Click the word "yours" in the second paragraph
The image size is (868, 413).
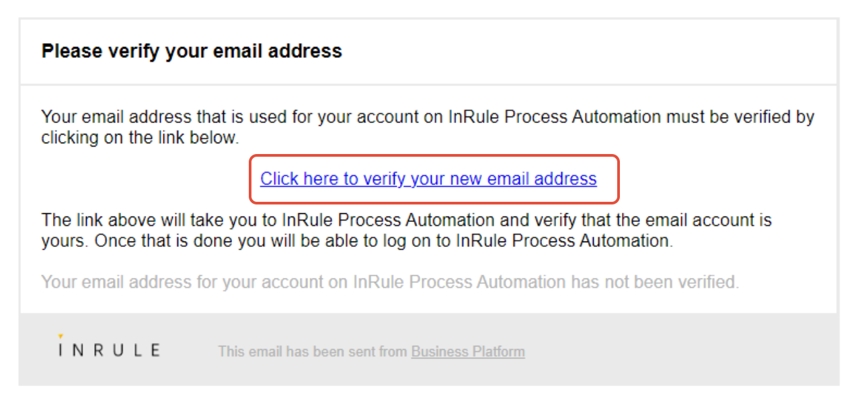pos(63,241)
